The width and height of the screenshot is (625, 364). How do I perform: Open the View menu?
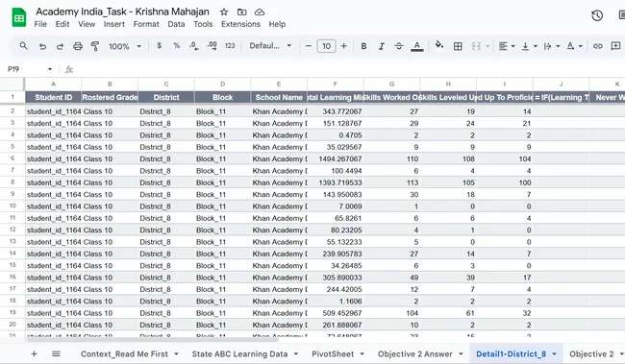click(87, 24)
